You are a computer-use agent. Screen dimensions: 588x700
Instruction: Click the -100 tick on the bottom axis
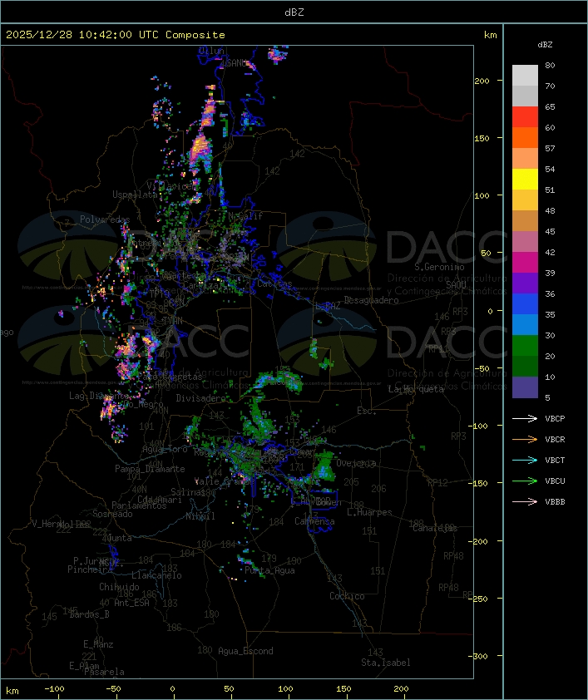tap(55, 689)
